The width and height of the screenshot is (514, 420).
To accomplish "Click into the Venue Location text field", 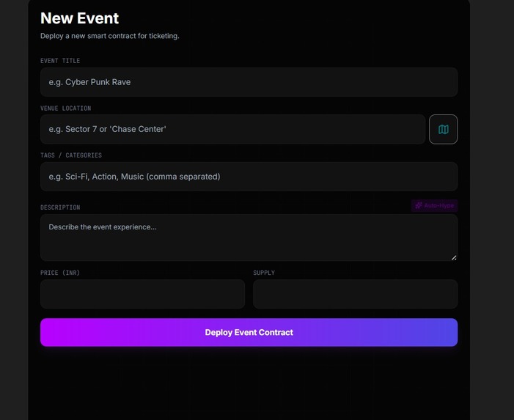I will click(x=232, y=129).
